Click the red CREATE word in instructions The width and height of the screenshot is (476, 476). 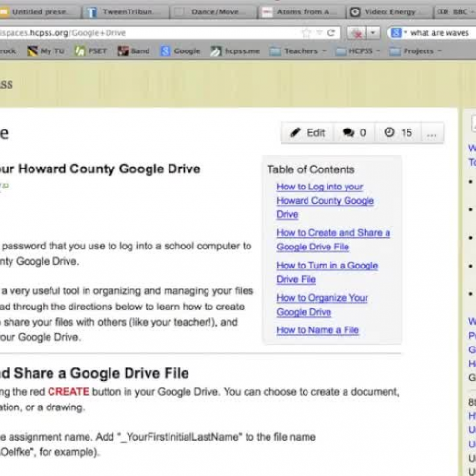[69, 392]
